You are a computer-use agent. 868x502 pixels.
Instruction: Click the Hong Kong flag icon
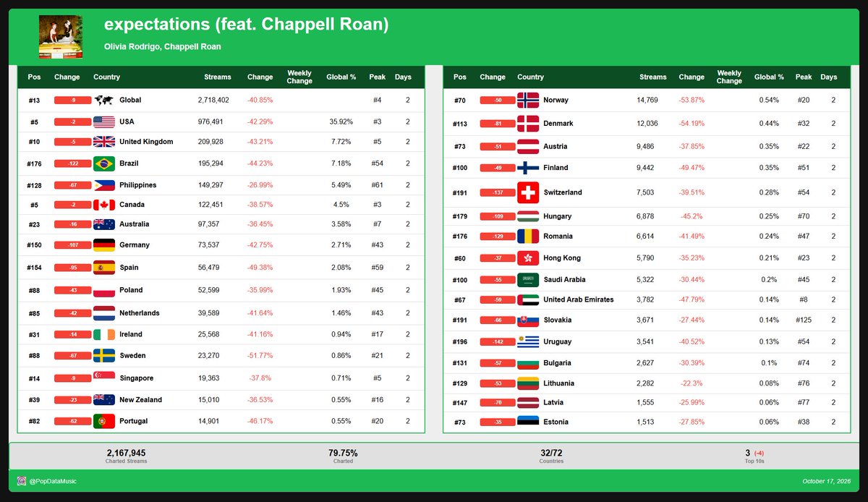(528, 258)
